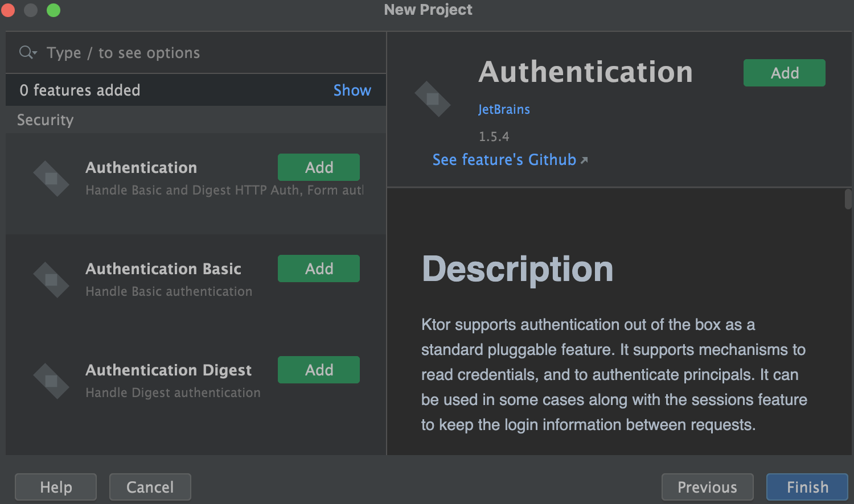Open the JetBrains vendor link
Image resolution: width=854 pixels, height=504 pixels.
[x=504, y=109]
